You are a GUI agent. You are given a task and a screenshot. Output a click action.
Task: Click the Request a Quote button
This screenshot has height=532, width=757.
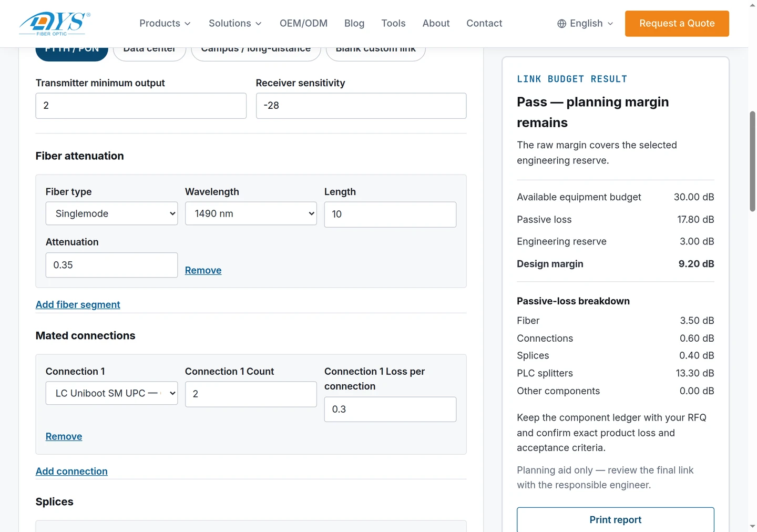pos(677,24)
